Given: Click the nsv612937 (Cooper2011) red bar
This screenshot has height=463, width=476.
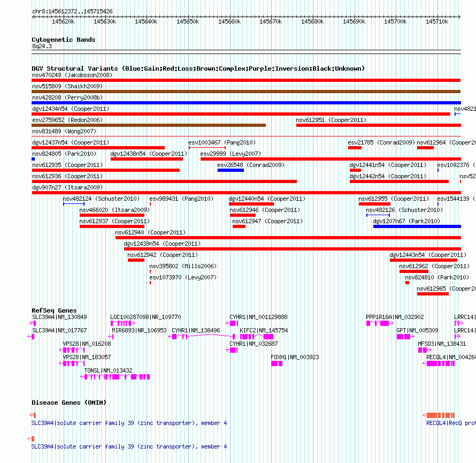Looking at the screenshot, I should pos(112,226).
